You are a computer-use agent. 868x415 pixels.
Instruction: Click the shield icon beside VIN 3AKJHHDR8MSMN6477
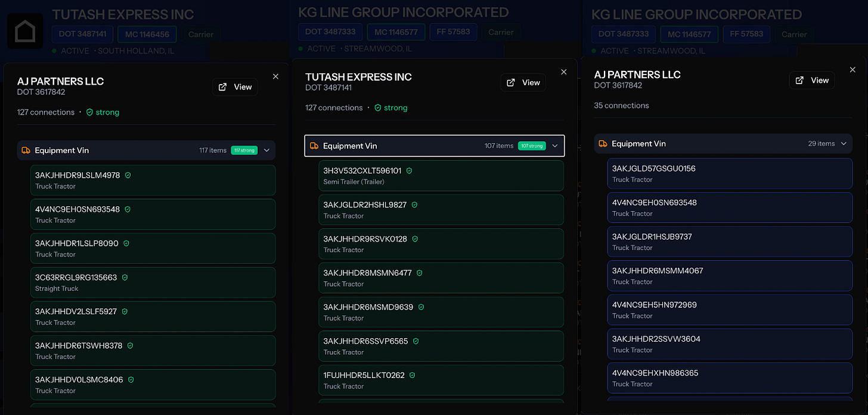pos(419,272)
